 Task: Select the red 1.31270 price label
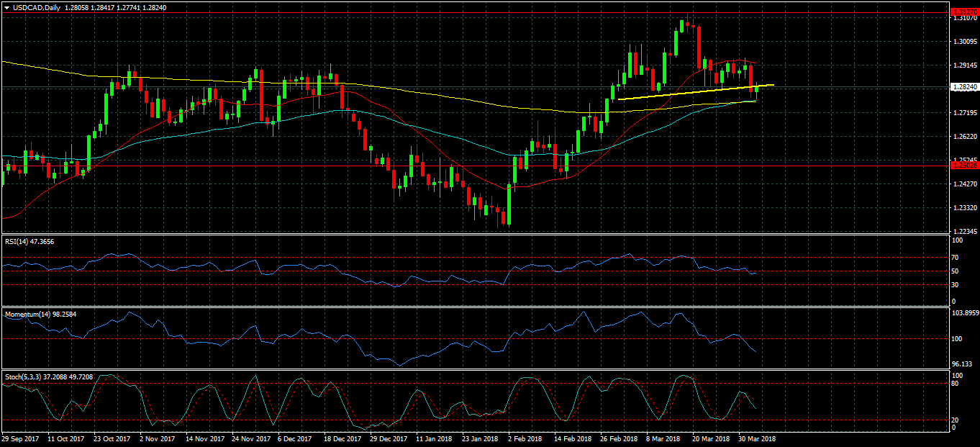tap(963, 12)
